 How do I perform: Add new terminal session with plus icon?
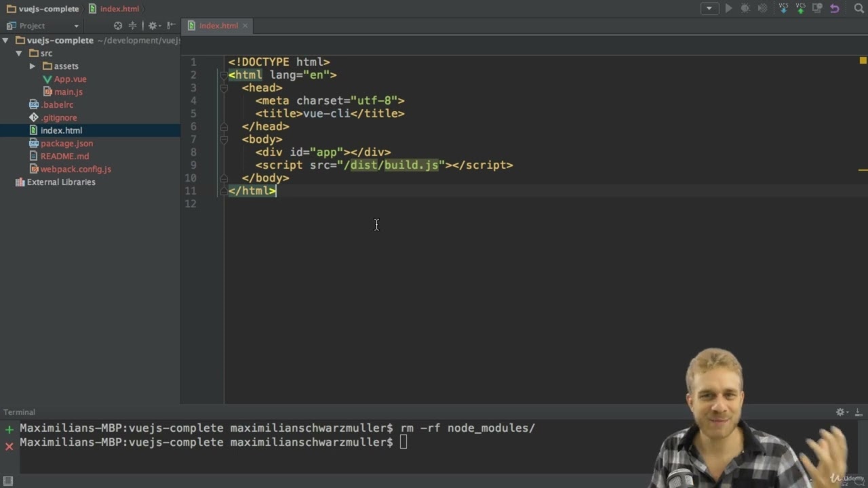(x=9, y=430)
